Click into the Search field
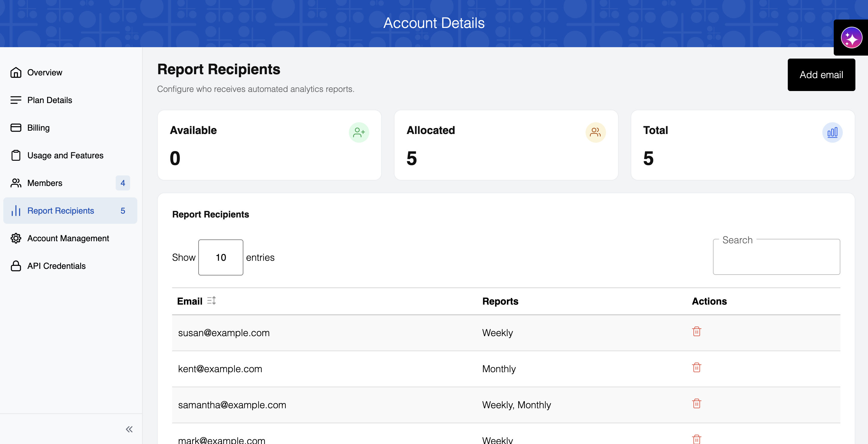 click(776, 257)
